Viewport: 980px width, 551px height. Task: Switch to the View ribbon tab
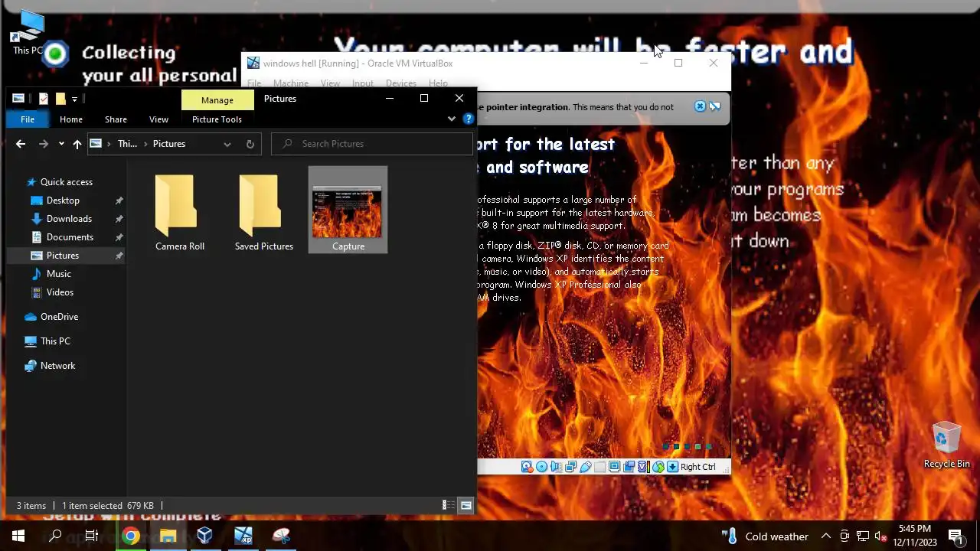point(158,119)
